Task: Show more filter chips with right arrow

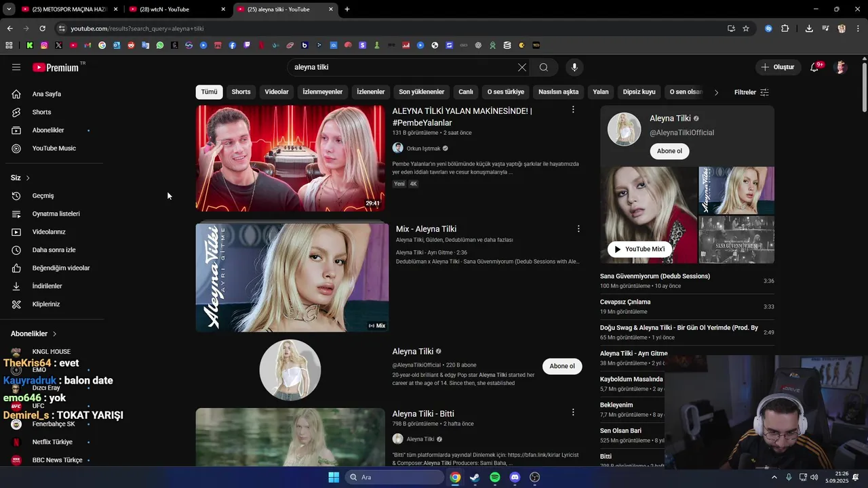Action: 716,92
